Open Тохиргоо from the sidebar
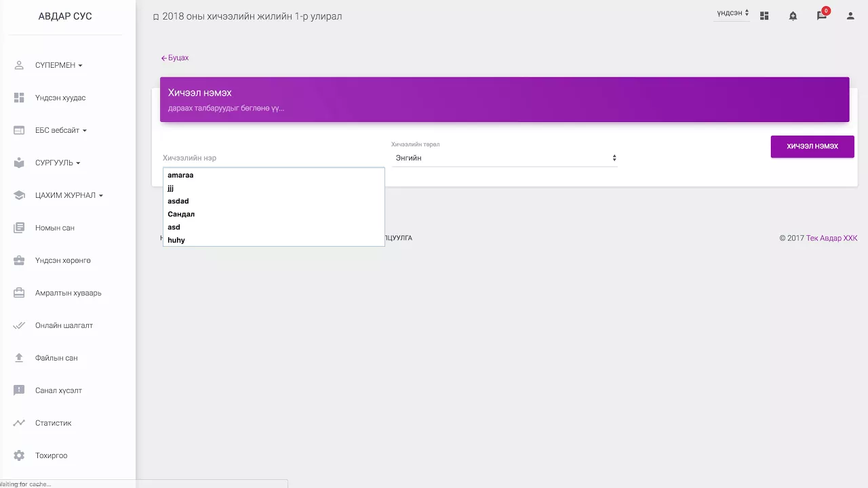868x488 pixels. [52, 455]
